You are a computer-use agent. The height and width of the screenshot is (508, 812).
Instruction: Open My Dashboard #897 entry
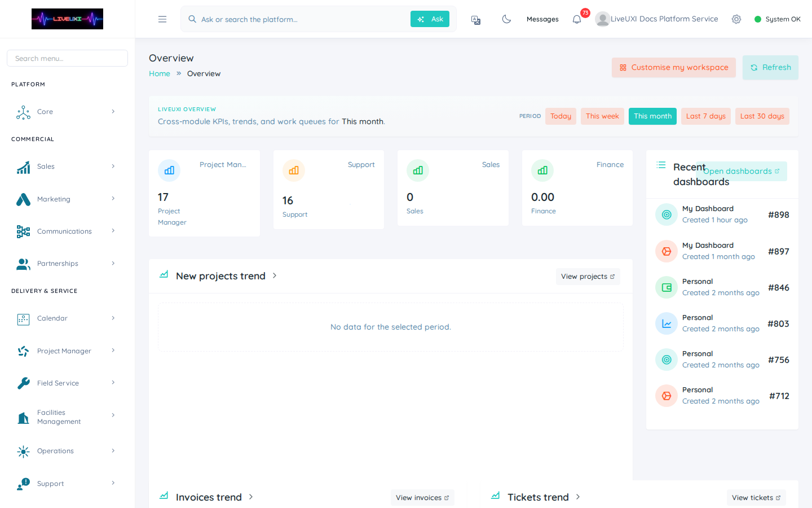(x=722, y=251)
